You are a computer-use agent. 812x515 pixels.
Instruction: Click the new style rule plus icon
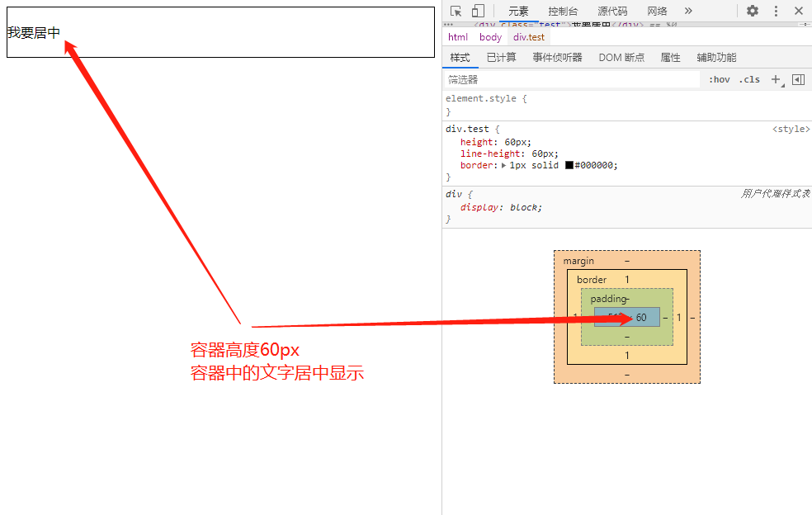click(776, 79)
